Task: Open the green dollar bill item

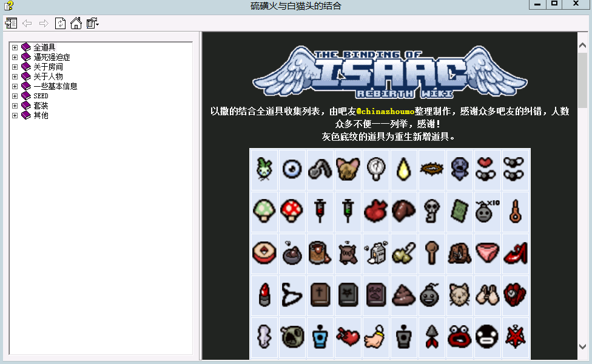Action: tap(460, 211)
